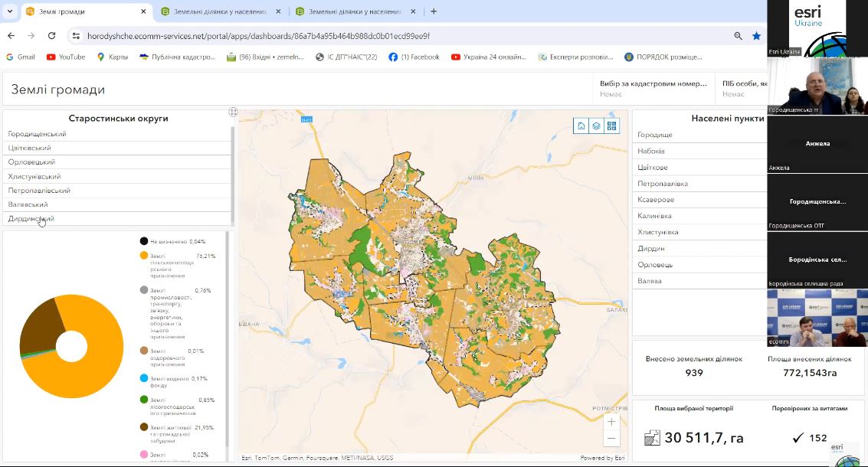Select Цвітківський in the districts list

point(116,148)
